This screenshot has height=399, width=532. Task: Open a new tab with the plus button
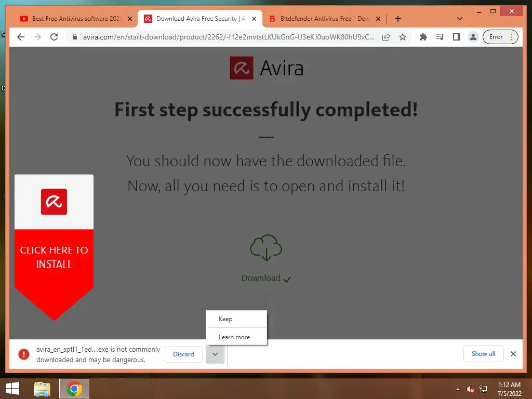click(398, 19)
